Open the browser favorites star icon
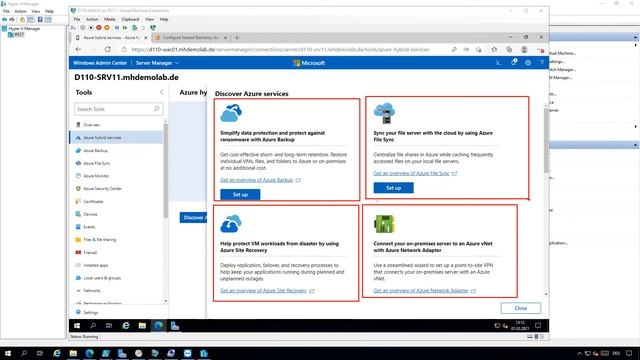This screenshot has width=640, height=360. tap(494, 49)
